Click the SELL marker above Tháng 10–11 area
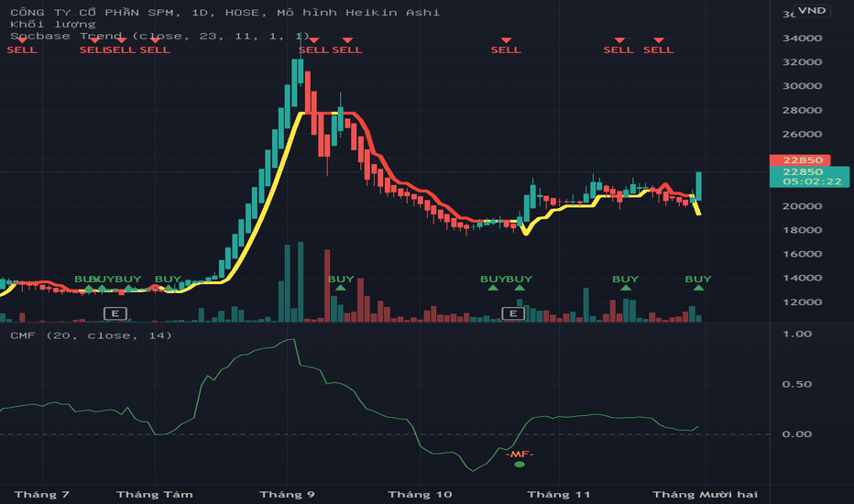This screenshot has width=854, height=504. click(x=506, y=41)
